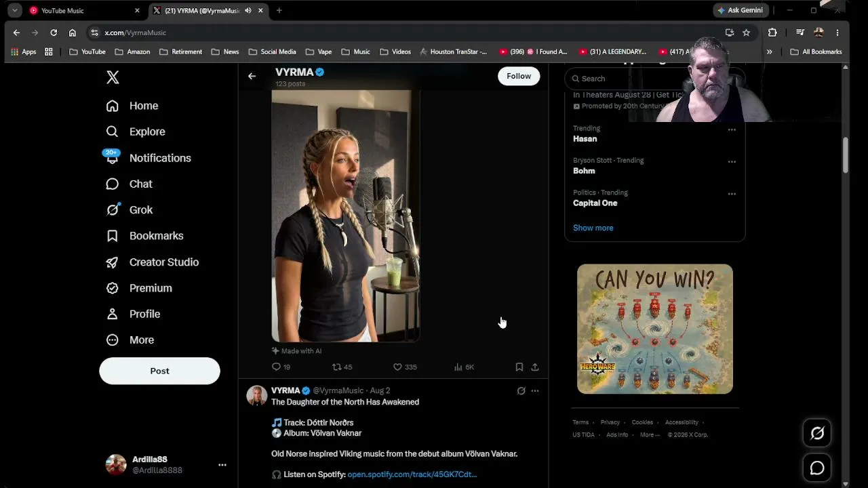Go to Home in the X sidebar

tap(133, 106)
